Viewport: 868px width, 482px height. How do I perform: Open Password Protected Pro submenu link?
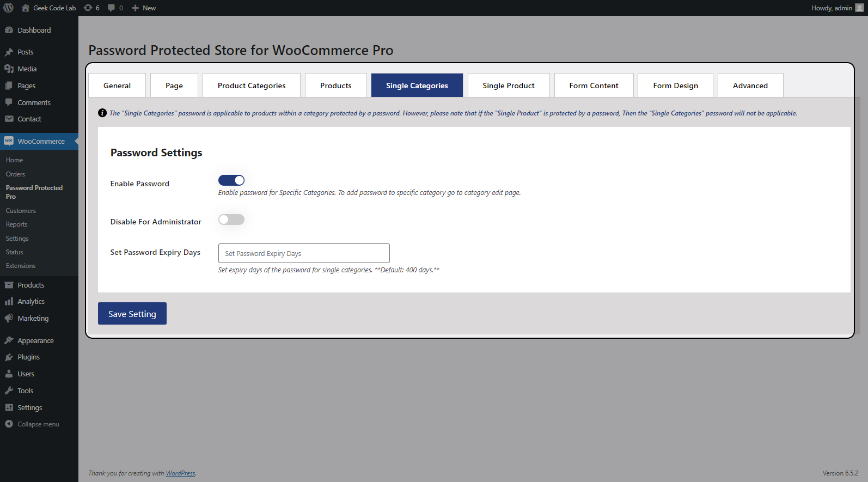pos(34,192)
